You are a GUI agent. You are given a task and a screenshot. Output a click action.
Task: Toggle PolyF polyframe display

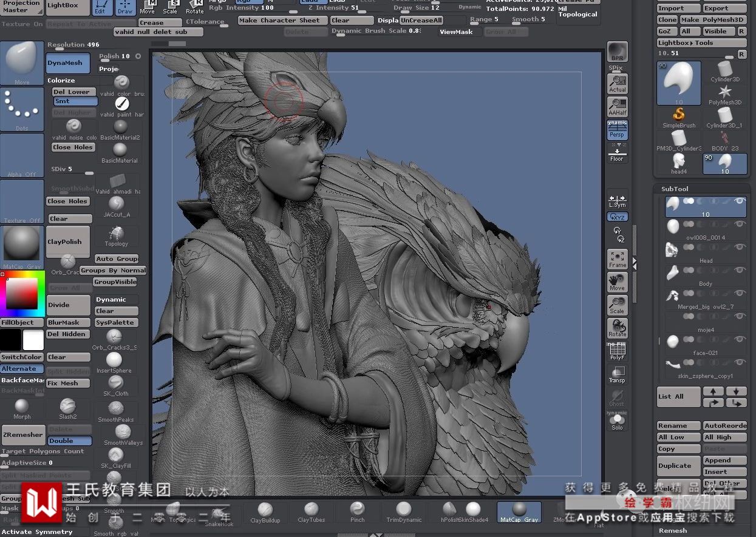(x=618, y=352)
